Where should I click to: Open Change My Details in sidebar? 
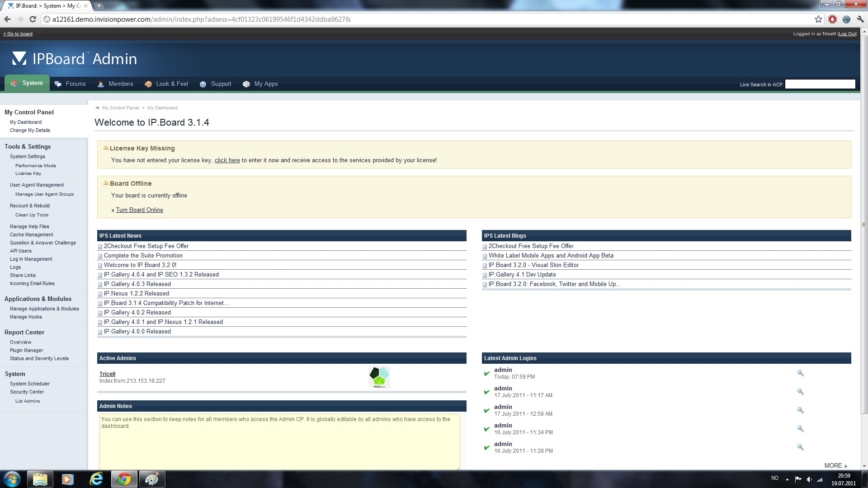30,130
